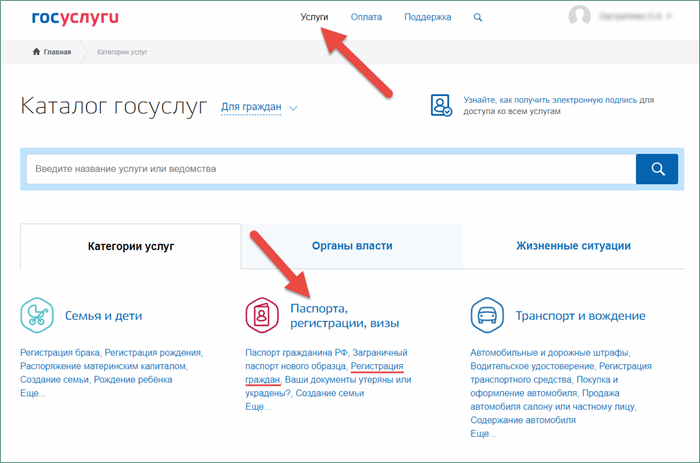Click Создание семьи under Семья и дети
Screen dimensions: 700x463
coord(54,380)
